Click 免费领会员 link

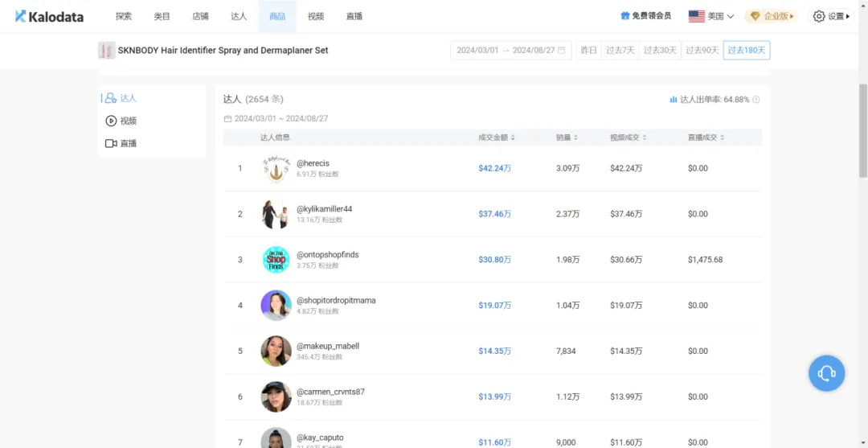652,16
